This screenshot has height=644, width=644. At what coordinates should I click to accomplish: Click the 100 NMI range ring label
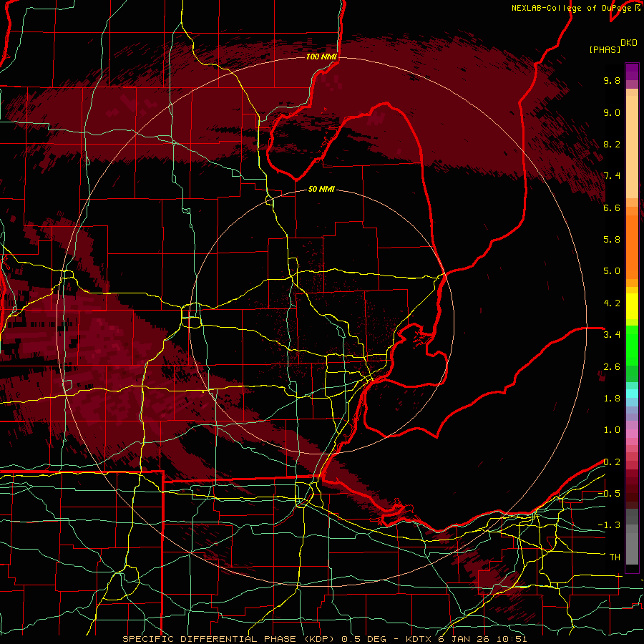321,57
